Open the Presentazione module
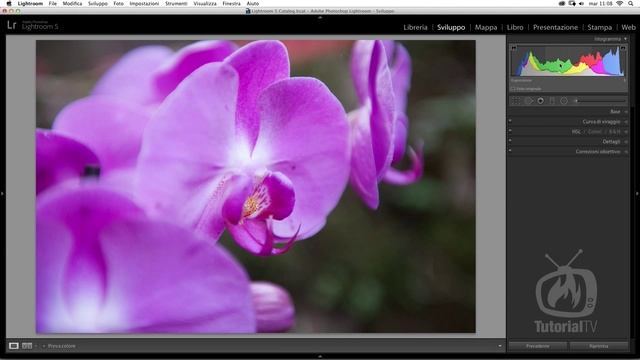The height and width of the screenshot is (360, 640). tap(555, 27)
